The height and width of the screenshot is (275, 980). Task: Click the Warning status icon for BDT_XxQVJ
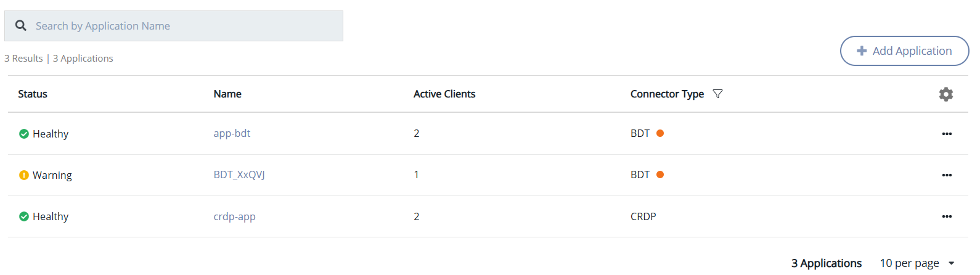pyautogui.click(x=24, y=175)
